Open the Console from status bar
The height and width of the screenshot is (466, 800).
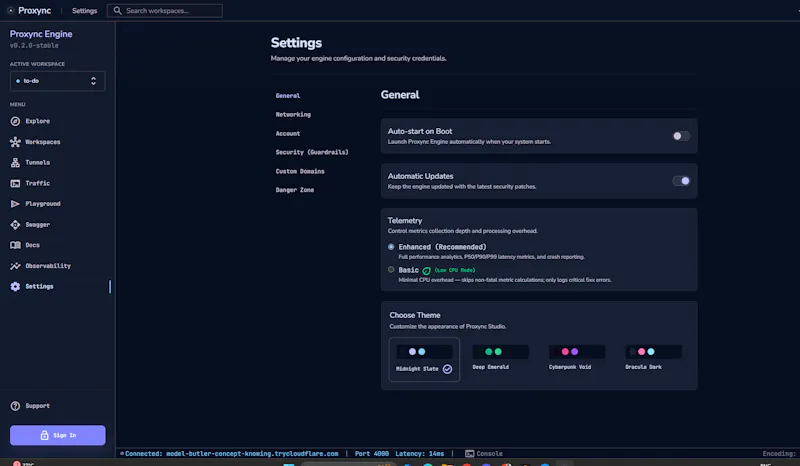[x=484, y=453]
